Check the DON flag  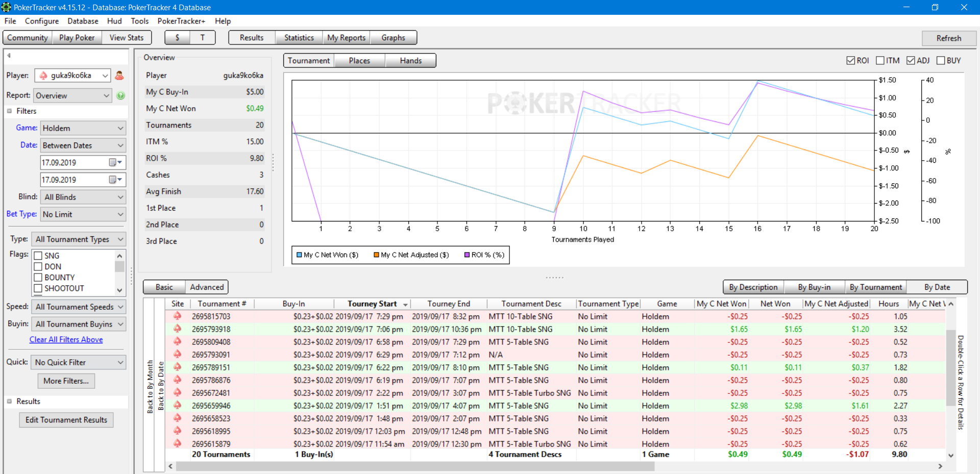tap(38, 266)
